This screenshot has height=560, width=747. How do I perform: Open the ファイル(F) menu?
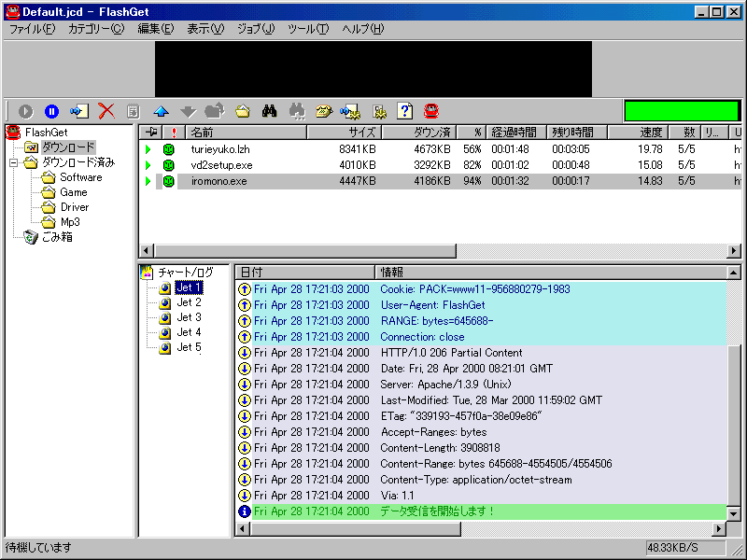(x=32, y=29)
